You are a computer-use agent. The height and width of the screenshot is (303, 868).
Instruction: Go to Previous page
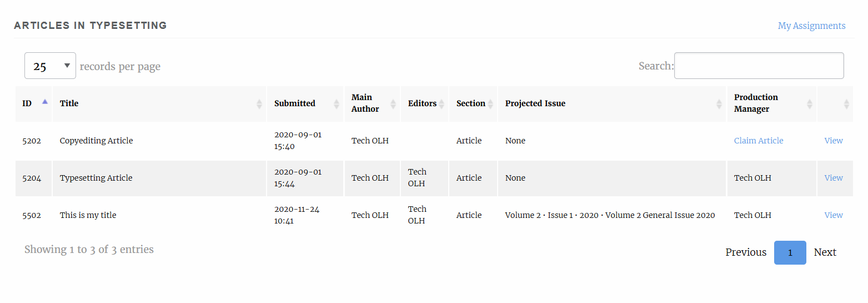[746, 252]
